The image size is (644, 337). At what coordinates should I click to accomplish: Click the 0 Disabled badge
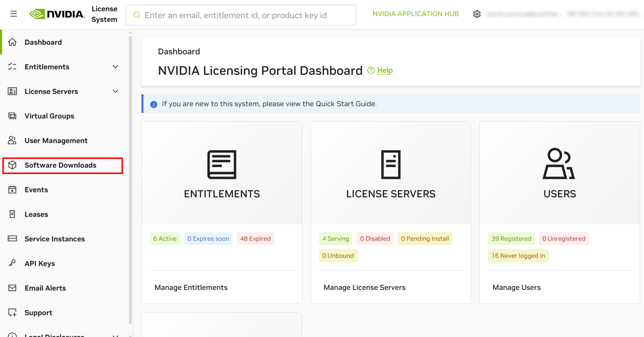point(375,239)
